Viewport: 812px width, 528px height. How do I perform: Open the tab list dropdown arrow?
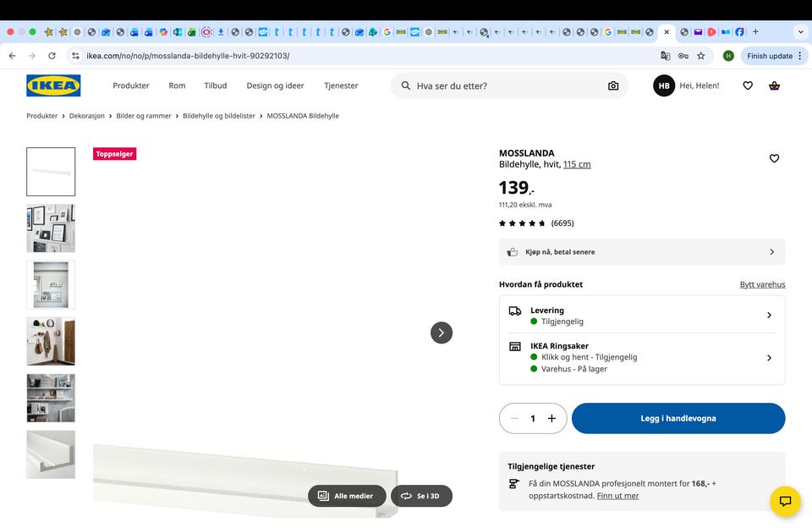801,32
